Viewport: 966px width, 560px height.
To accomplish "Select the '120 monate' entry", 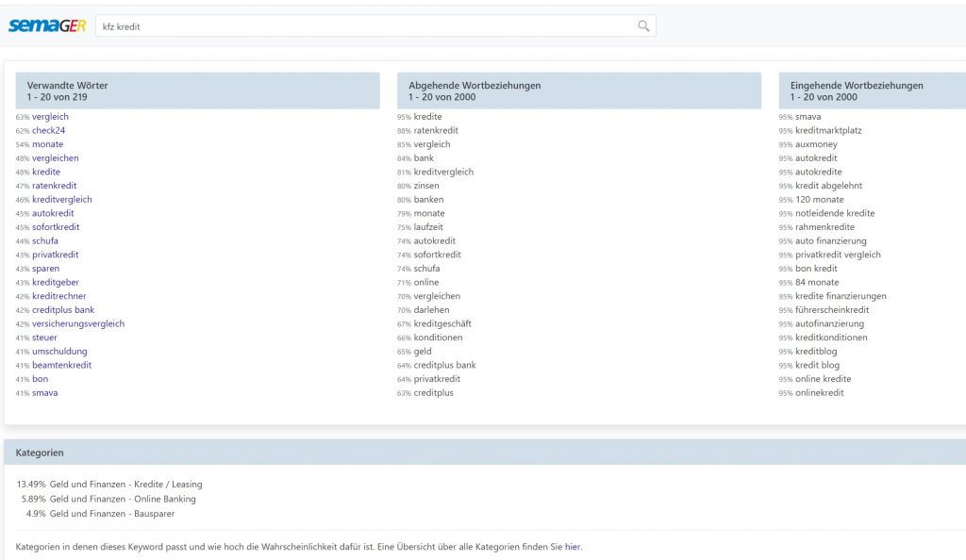I will point(820,199).
